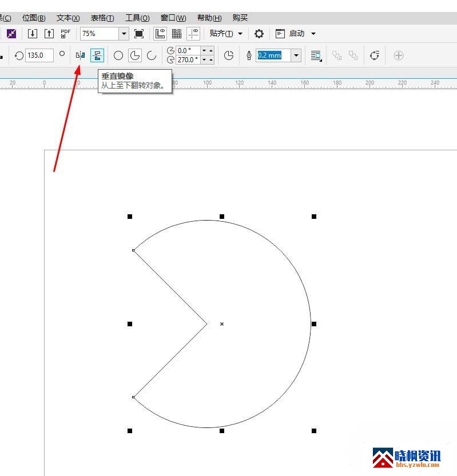457x476 pixels.
Task: Open the zoom level 75% dropdown
Action: tap(124, 34)
